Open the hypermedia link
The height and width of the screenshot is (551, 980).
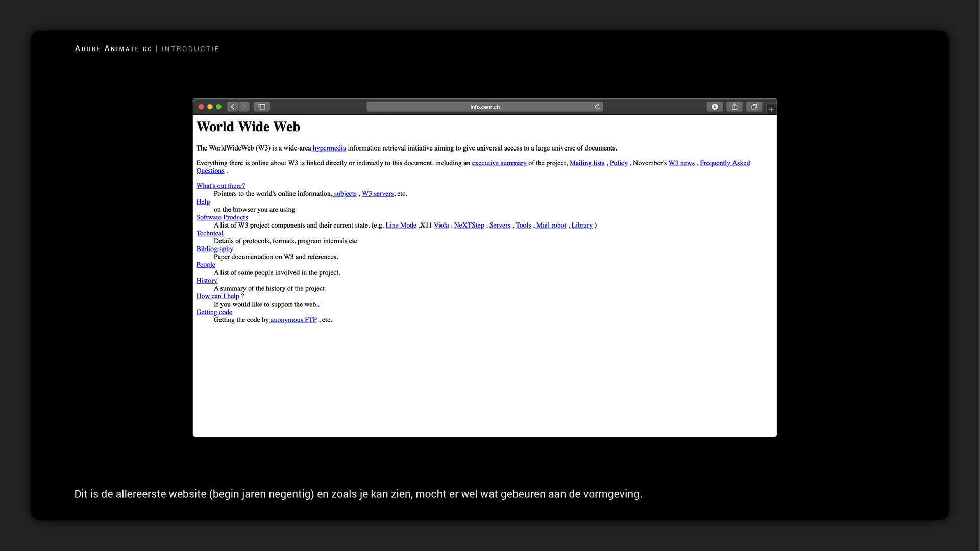tap(329, 148)
